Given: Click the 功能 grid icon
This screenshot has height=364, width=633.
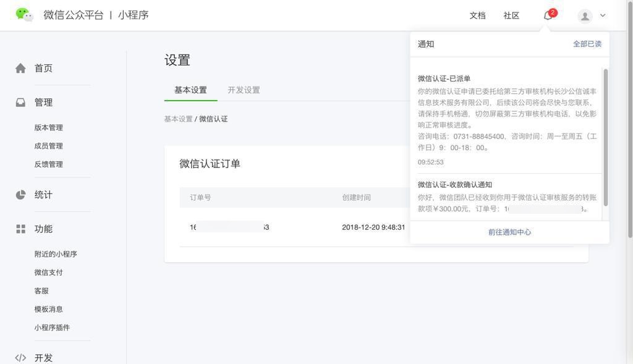Looking at the screenshot, I should (20, 229).
